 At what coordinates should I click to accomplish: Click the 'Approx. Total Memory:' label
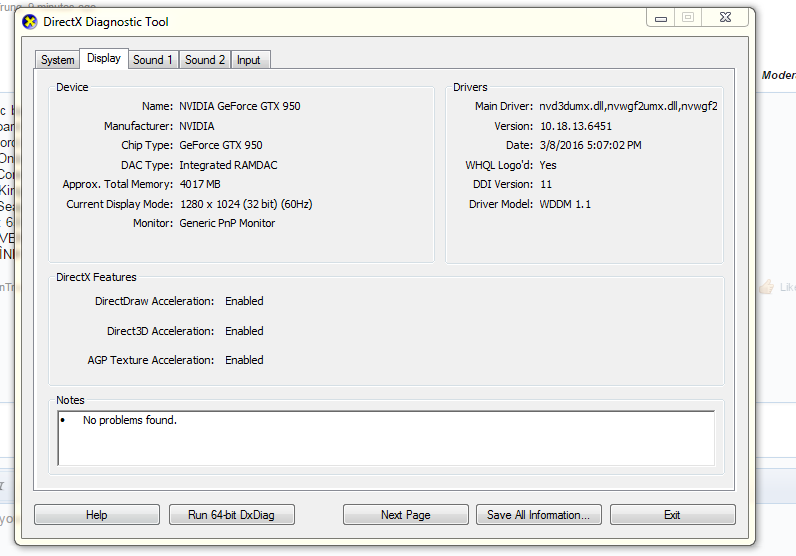[x=118, y=184]
